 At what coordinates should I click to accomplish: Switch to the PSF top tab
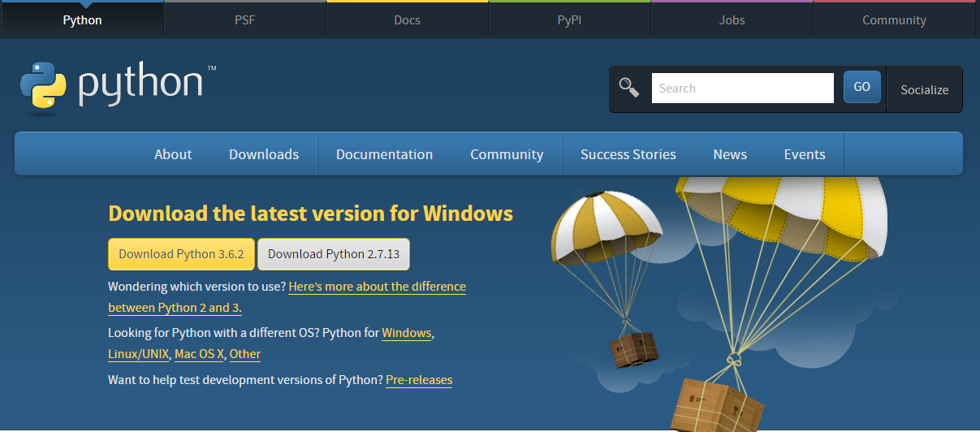click(x=244, y=20)
